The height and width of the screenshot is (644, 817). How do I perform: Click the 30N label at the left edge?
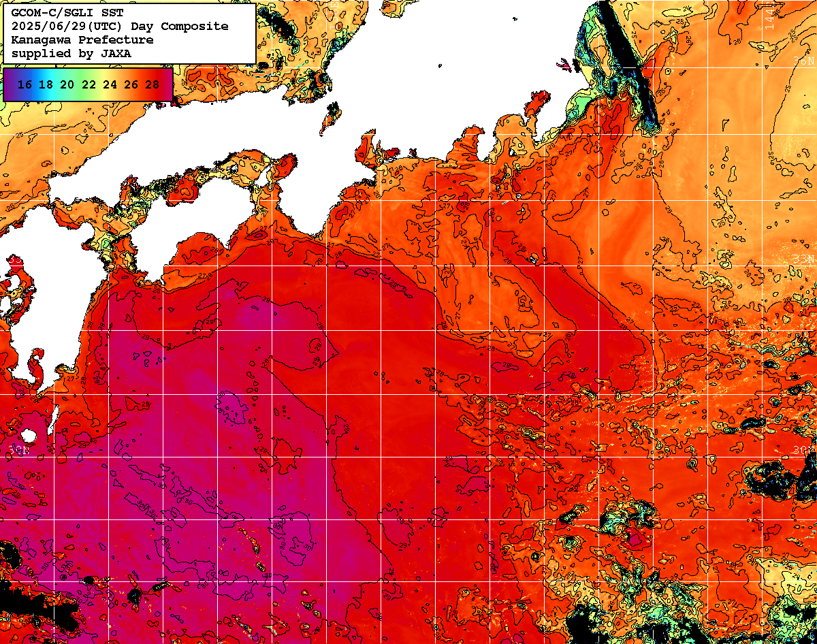[20, 451]
